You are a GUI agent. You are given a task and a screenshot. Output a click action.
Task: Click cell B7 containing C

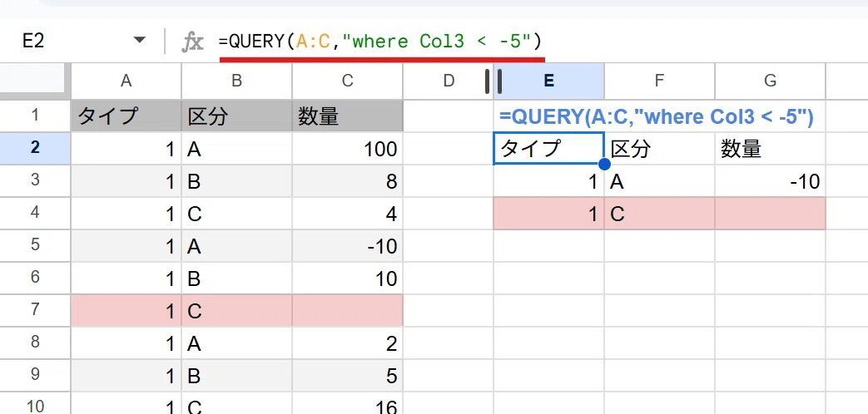click(x=237, y=310)
